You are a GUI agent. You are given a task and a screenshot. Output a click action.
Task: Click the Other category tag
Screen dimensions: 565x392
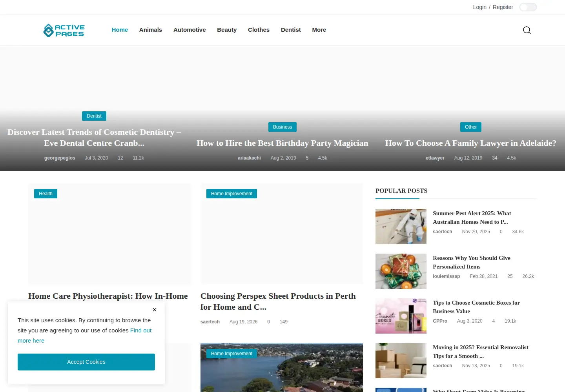tap(471, 127)
